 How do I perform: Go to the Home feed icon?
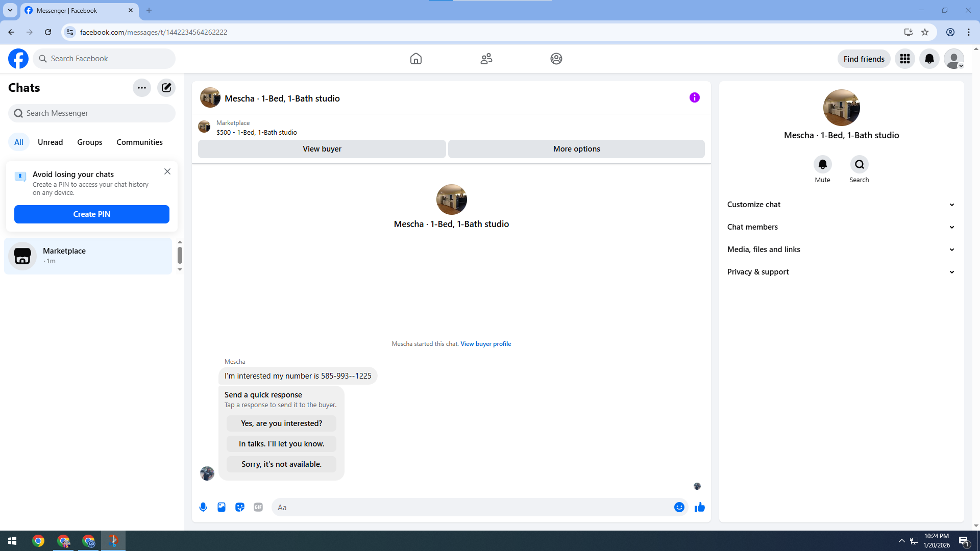coord(416,59)
